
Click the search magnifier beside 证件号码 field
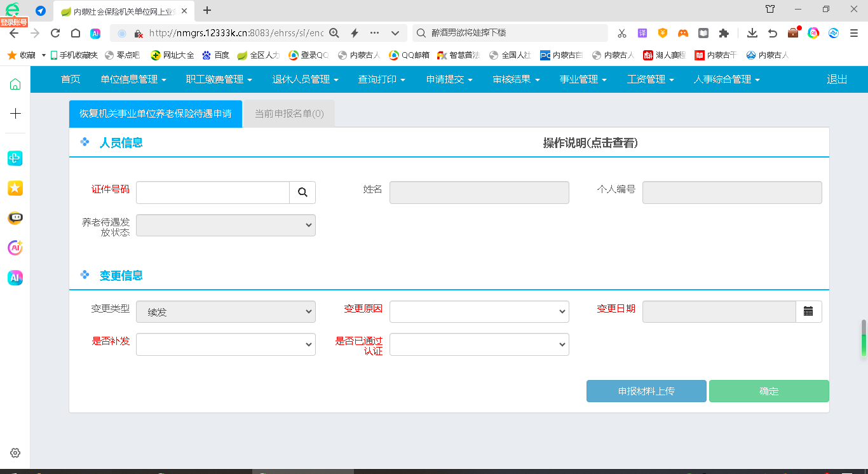click(x=302, y=193)
